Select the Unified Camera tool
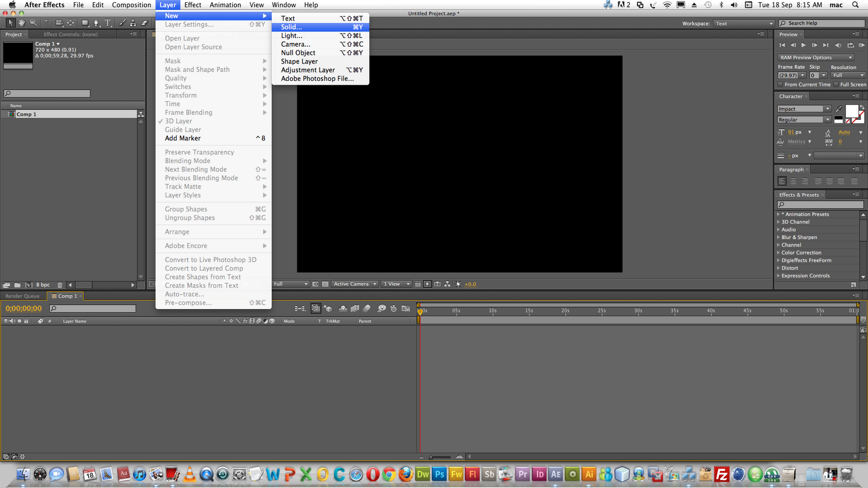Viewport: 868px width, 488px height. [x=59, y=23]
